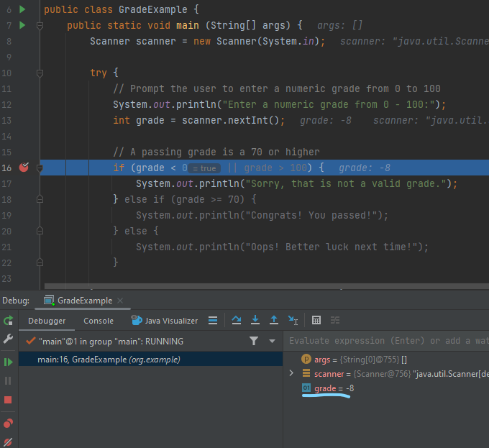The height and width of the screenshot is (448, 489).
Task: Mute breakpoints toggle icon
Action: point(8,442)
